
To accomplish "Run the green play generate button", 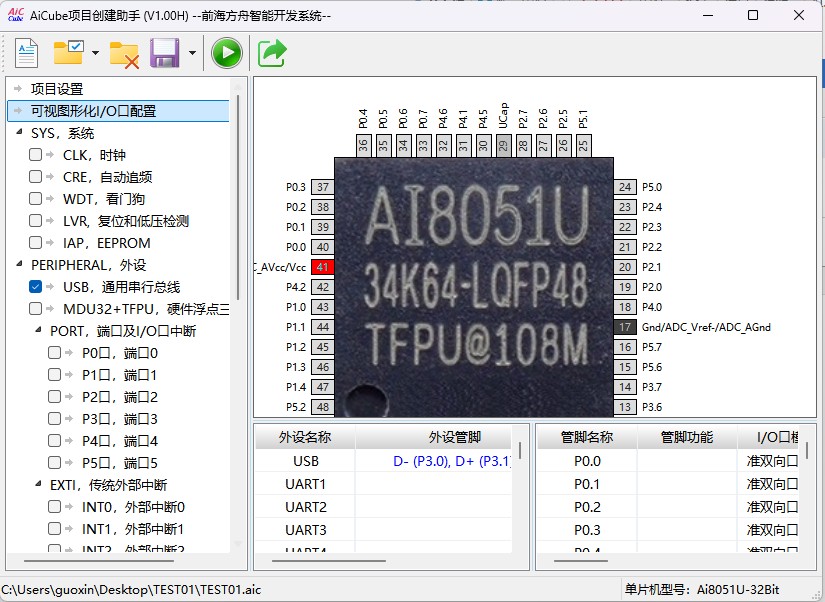I will pyautogui.click(x=227, y=53).
